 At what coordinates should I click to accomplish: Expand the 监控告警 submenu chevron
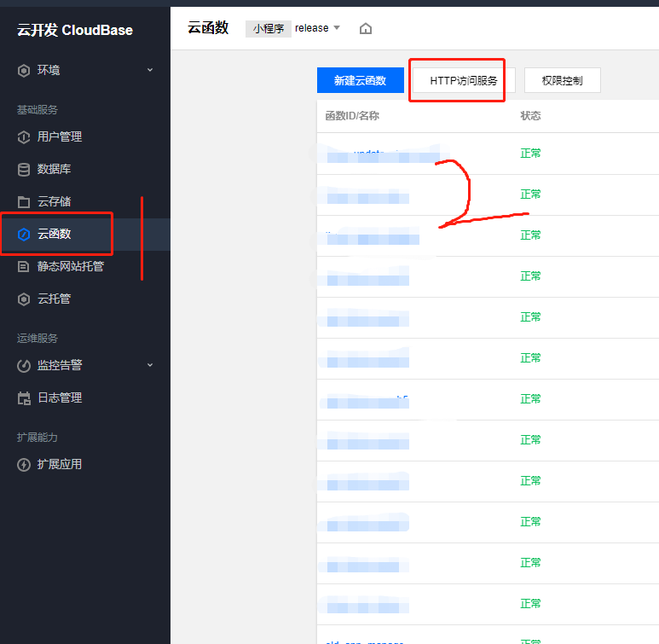coord(150,365)
